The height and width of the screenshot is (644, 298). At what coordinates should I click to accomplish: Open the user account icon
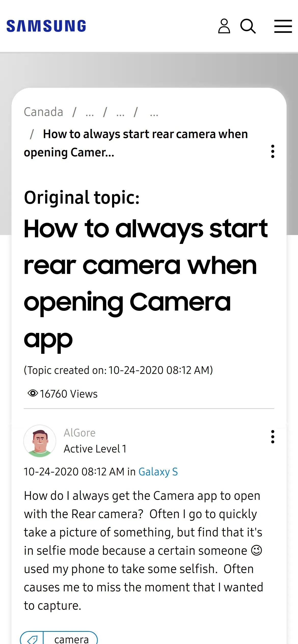[224, 26]
